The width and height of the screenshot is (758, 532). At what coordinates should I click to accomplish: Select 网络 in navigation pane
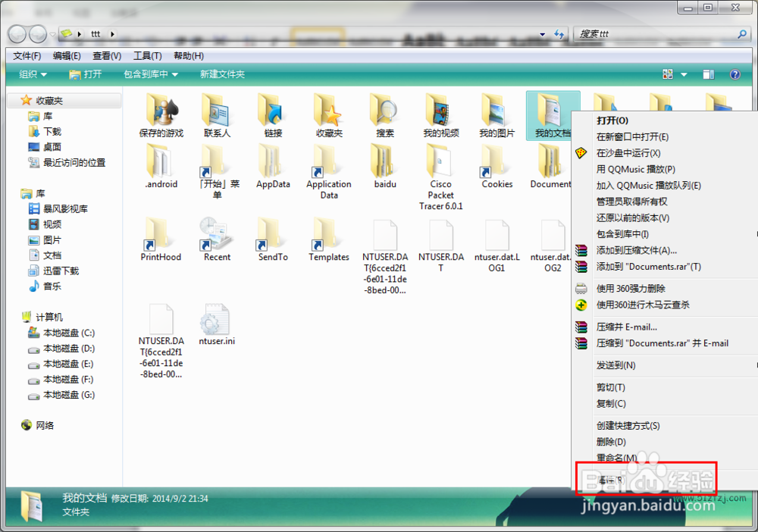click(38, 425)
